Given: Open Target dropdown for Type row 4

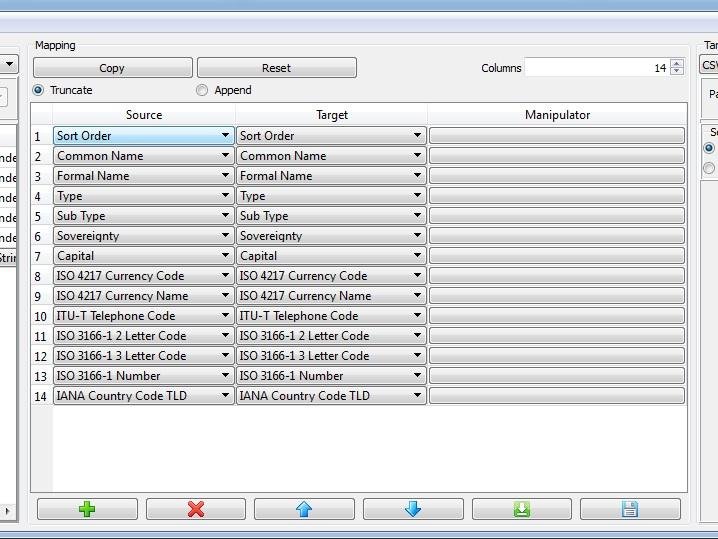Looking at the screenshot, I should (x=331, y=196).
